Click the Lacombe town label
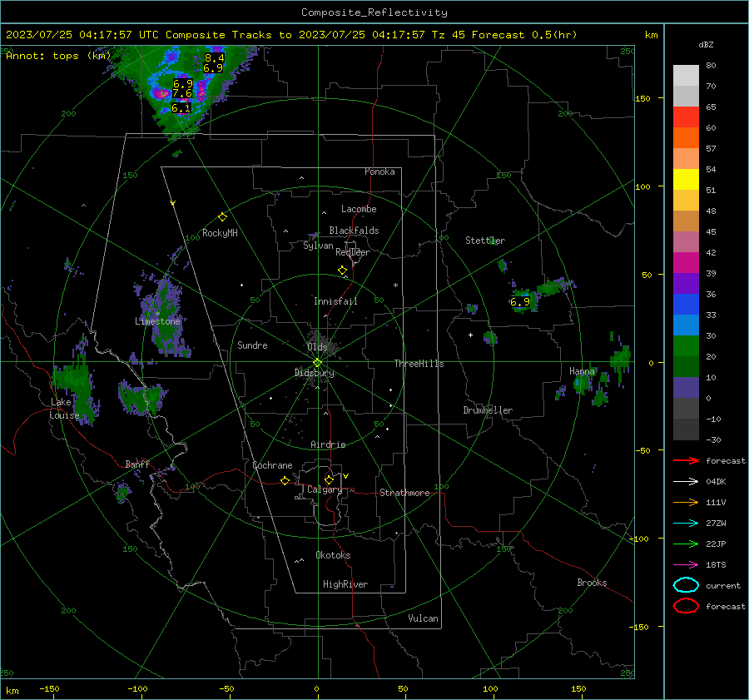Screen dimensions: 749x700 (x=359, y=209)
